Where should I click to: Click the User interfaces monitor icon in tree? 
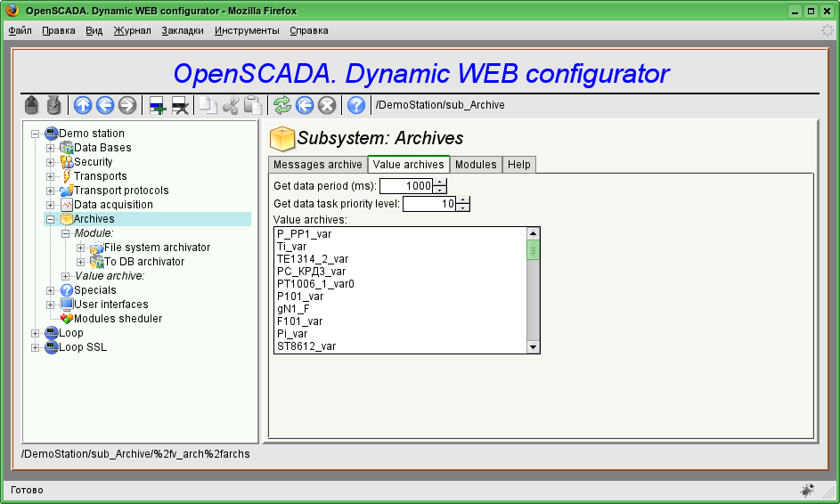click(67, 305)
